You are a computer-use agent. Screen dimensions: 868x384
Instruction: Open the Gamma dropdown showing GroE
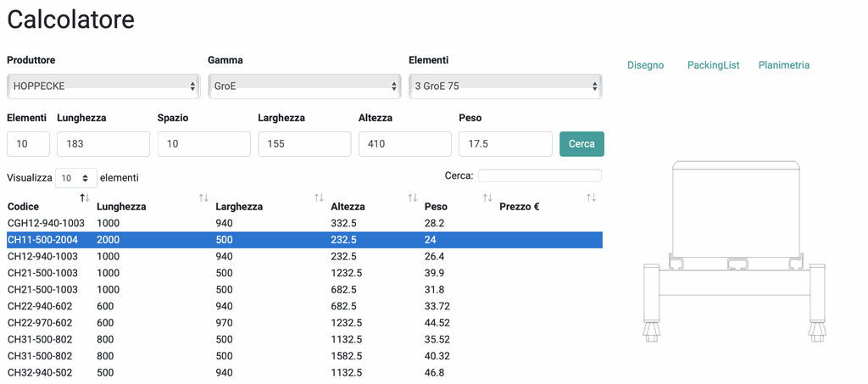(304, 86)
